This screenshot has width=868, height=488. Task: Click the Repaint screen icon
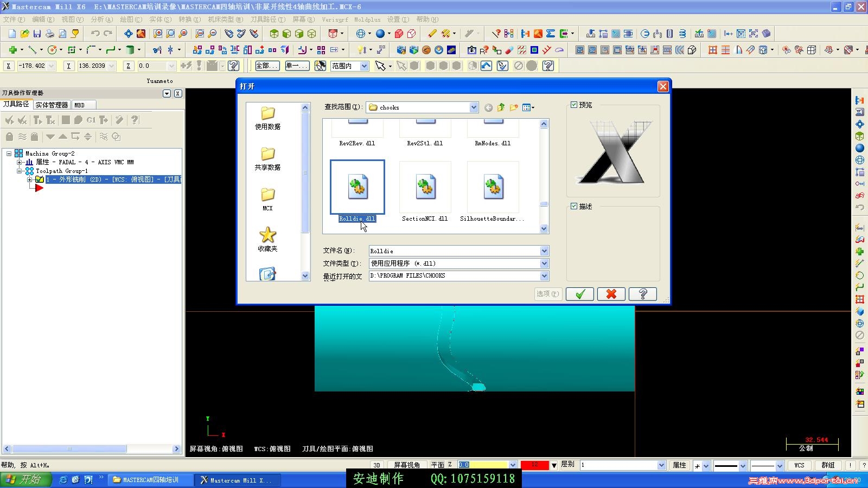pyautogui.click(x=141, y=34)
